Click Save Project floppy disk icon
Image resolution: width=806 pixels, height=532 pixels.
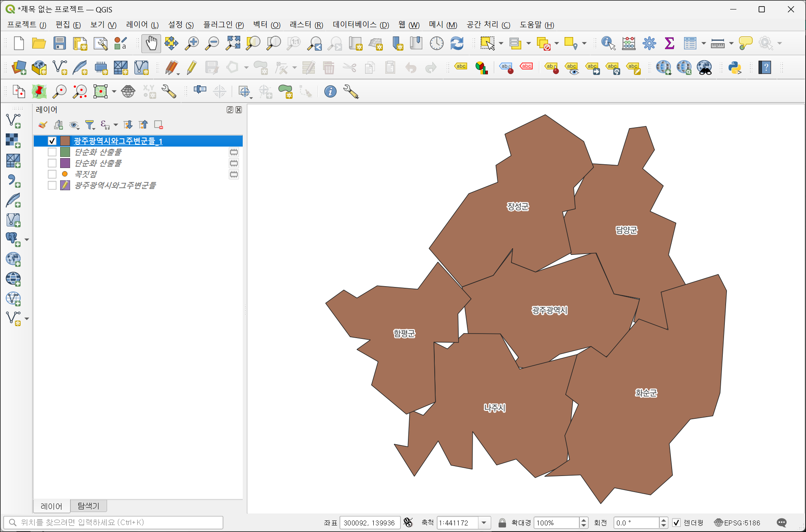tap(59, 43)
